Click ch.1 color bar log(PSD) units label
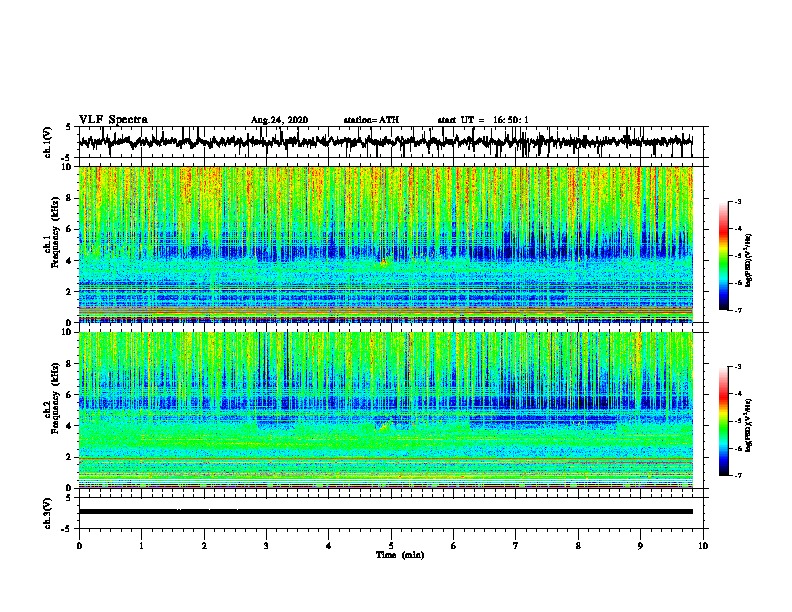Viewport: 792px width, 612px height. pos(749,260)
